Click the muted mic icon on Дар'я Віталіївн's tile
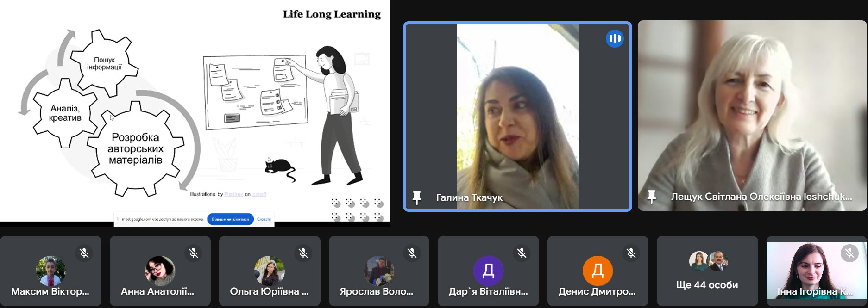Screen dimensions: 868x308 click(522, 253)
